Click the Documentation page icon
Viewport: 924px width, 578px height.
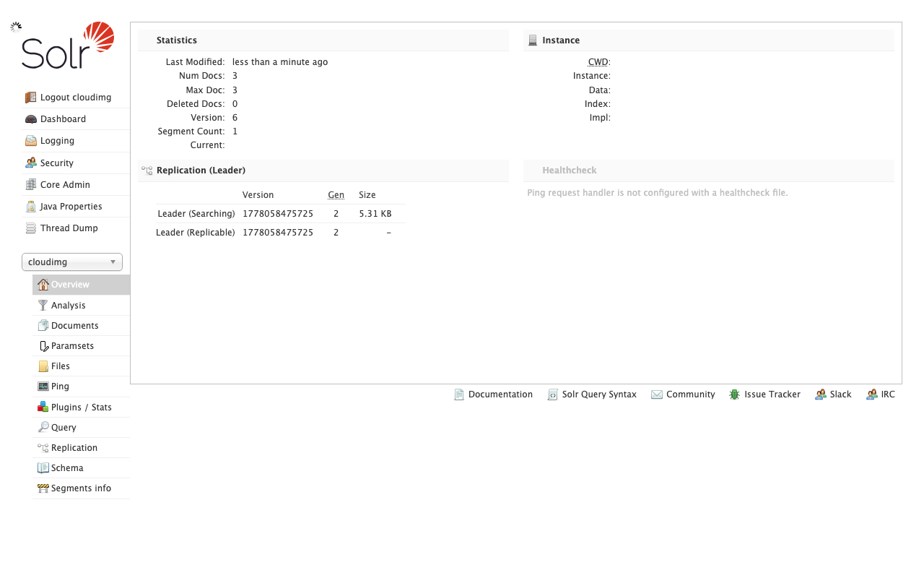(x=459, y=394)
